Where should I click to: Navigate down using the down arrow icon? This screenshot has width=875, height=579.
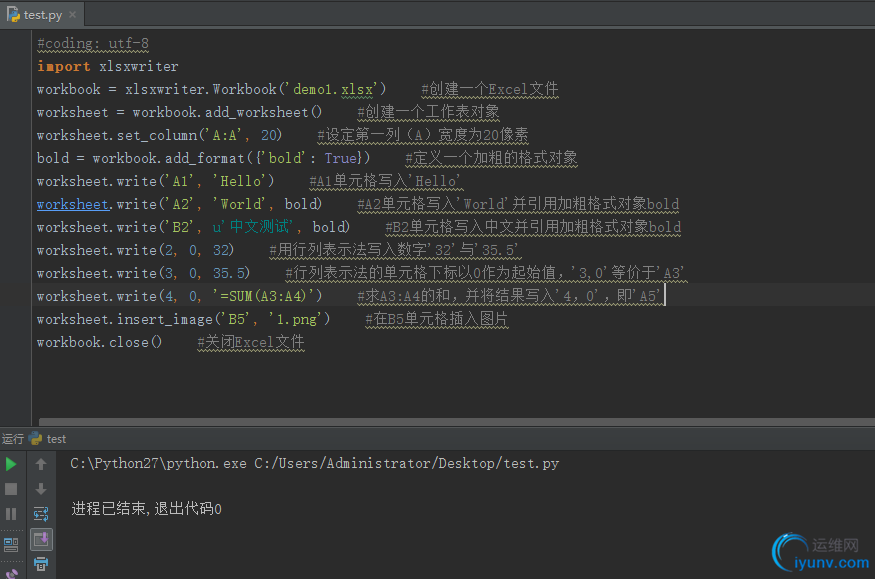[40, 489]
